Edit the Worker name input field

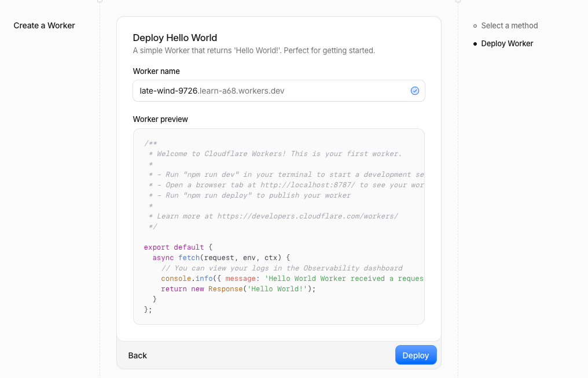click(x=278, y=91)
